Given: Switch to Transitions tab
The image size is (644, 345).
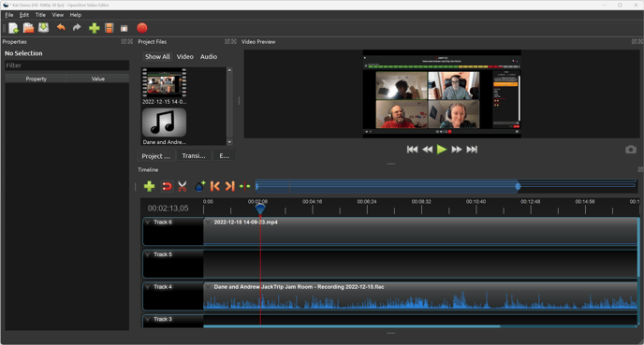Looking at the screenshot, I should click(x=194, y=156).
